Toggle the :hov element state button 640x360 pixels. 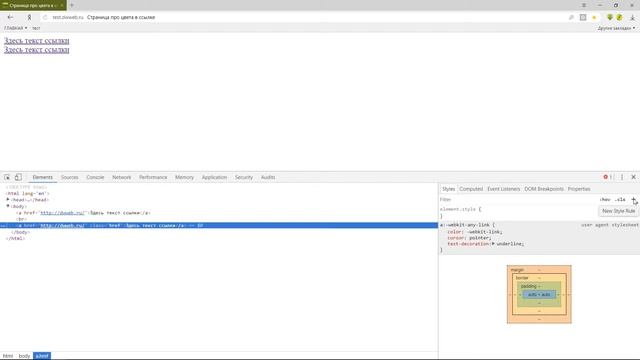pyautogui.click(x=605, y=200)
